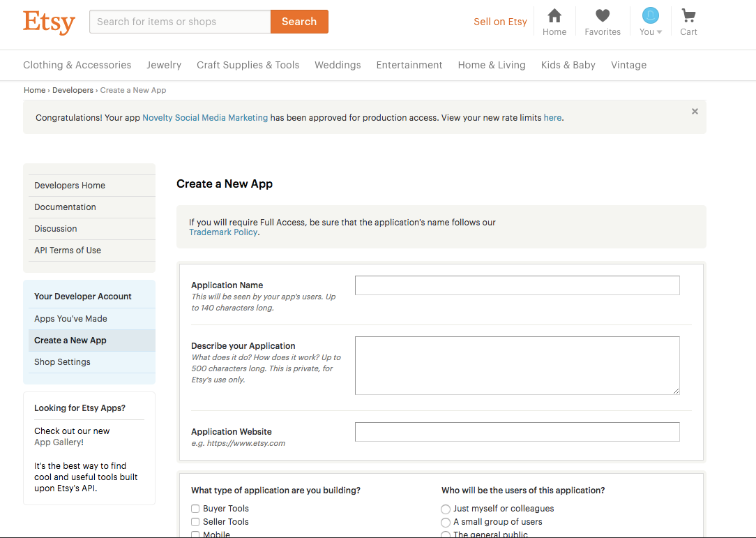
Task: Open Shop Settings sidebar item
Action: [91, 362]
